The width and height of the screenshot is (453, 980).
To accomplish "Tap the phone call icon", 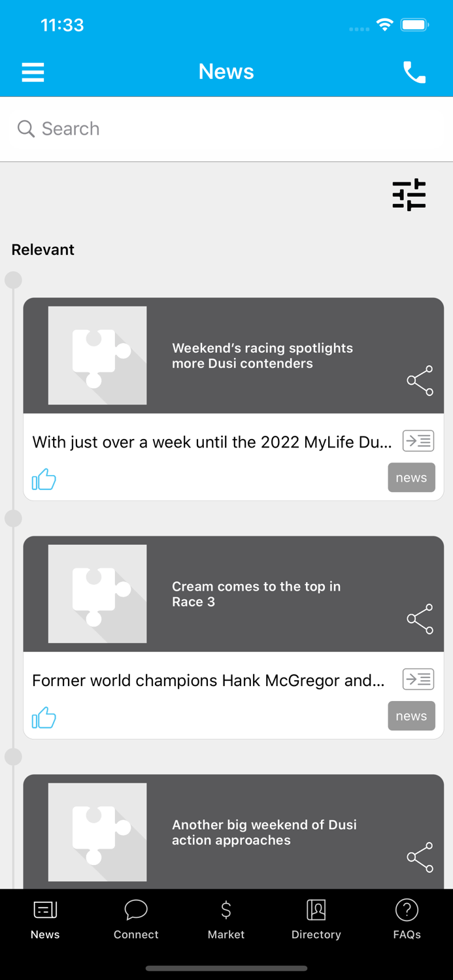I will [414, 72].
